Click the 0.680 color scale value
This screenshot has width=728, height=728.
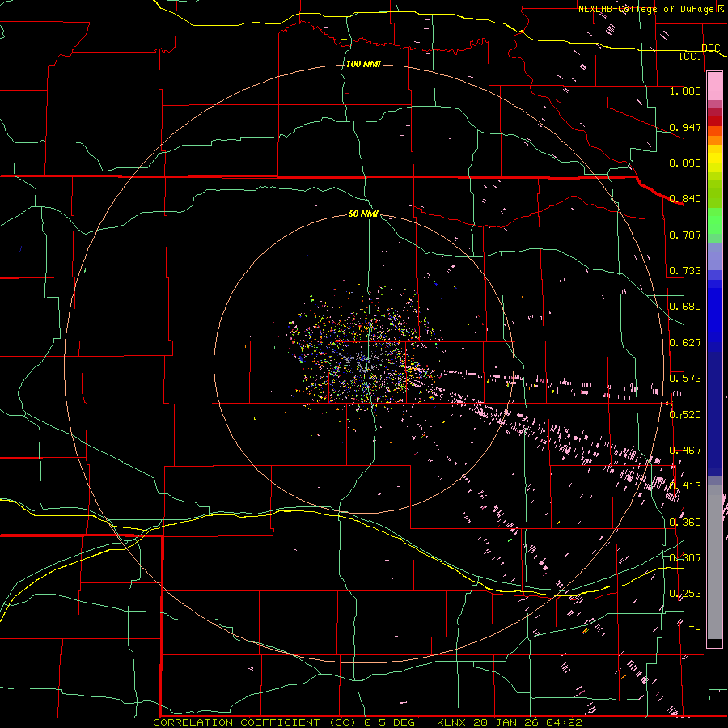(x=685, y=306)
